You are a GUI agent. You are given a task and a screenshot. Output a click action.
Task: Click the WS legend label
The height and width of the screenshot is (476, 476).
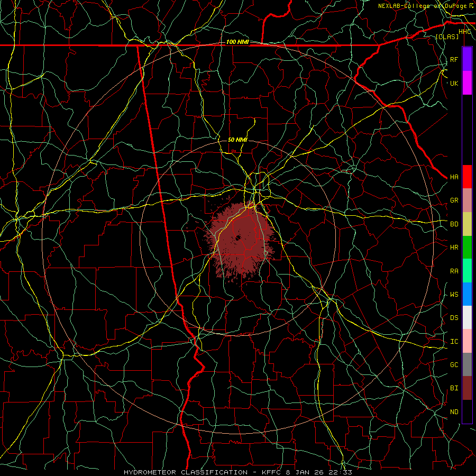coord(454,295)
